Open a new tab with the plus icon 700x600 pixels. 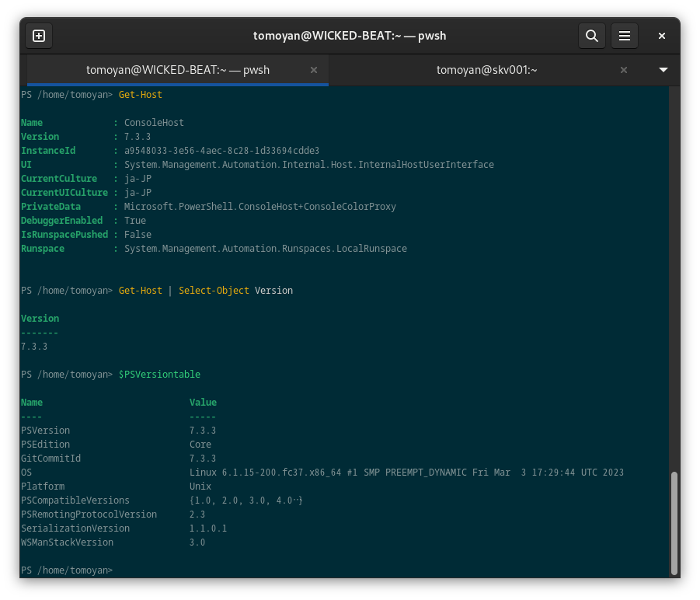point(39,36)
